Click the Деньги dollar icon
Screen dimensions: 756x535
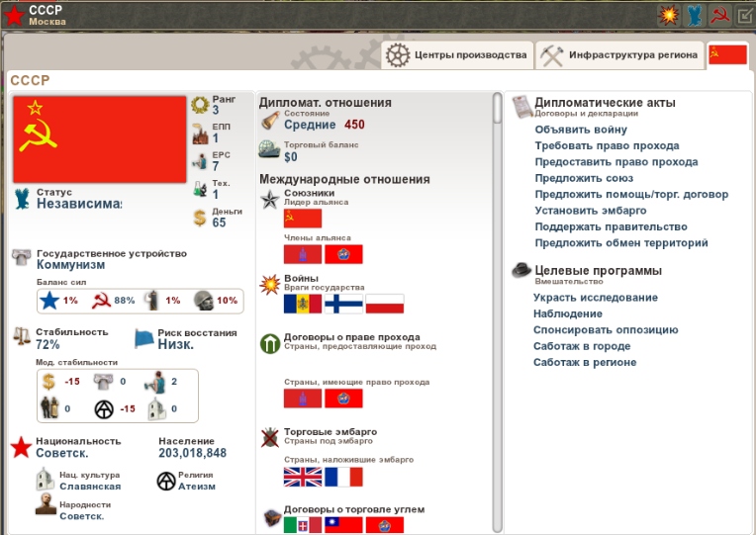[200, 218]
